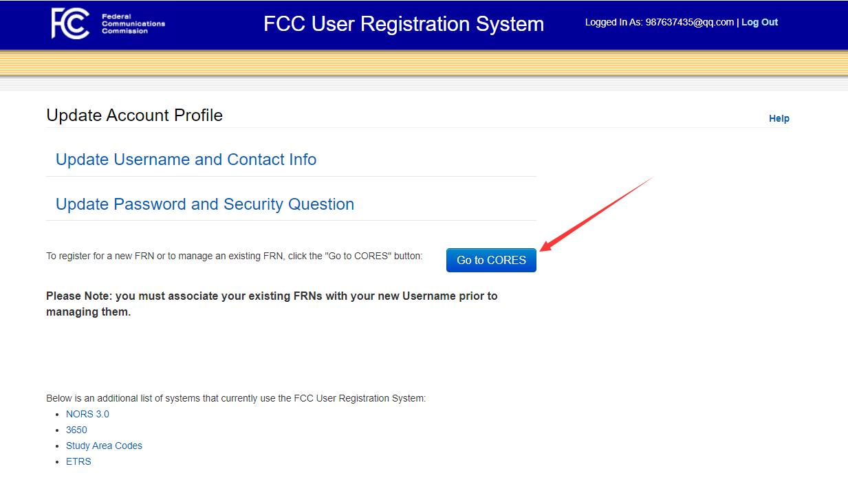Go to the Study Area Codes link
This screenshot has height=504, width=848.
coord(104,446)
